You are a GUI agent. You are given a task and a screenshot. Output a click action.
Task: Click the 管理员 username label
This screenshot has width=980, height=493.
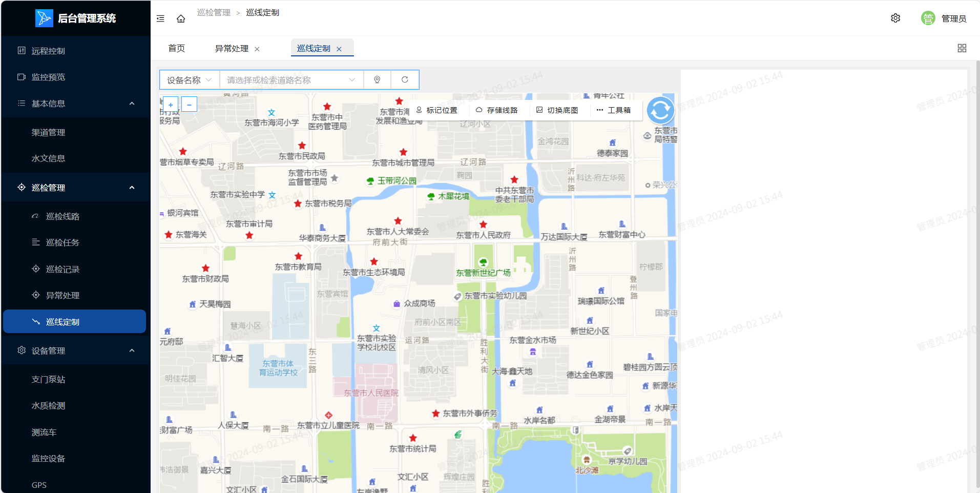click(x=954, y=18)
